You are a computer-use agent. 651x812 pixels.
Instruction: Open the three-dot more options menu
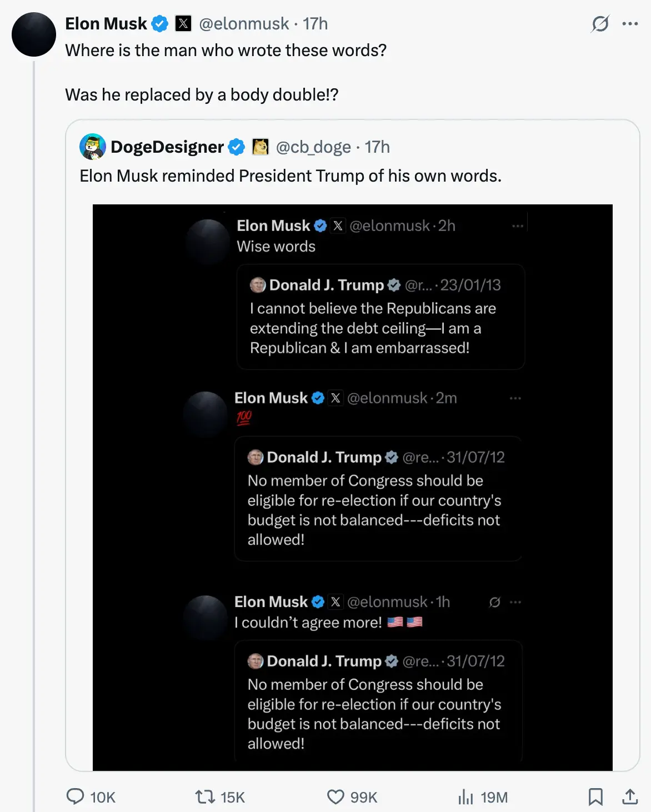pos(630,24)
